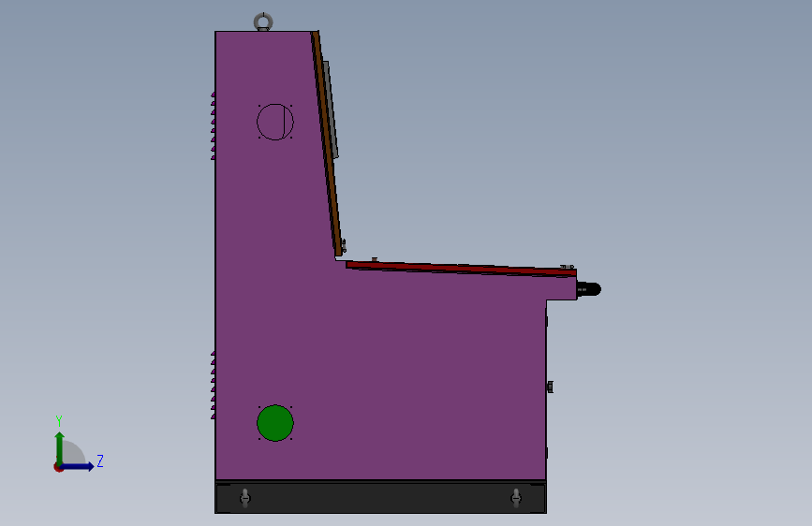Select the red control deck panel
This screenshot has width=812, height=526.
[x=461, y=269]
